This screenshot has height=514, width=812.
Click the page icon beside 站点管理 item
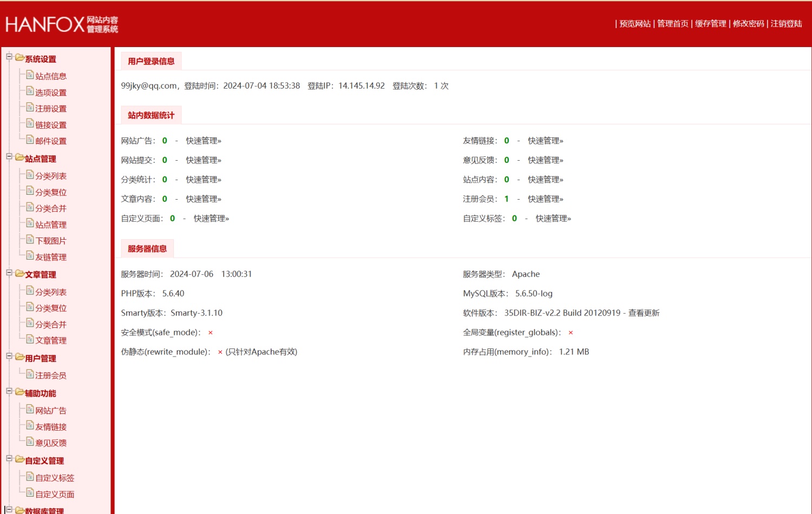pos(30,223)
